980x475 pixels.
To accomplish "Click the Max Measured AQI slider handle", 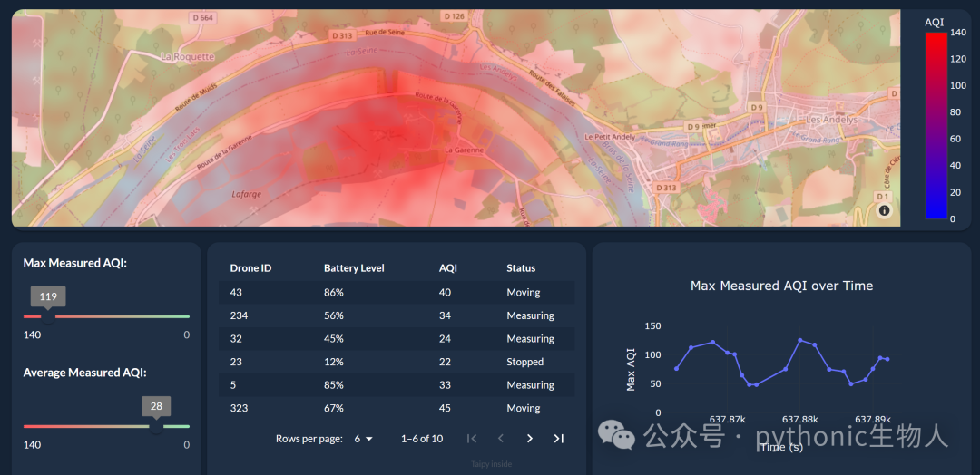I will tap(48, 317).
